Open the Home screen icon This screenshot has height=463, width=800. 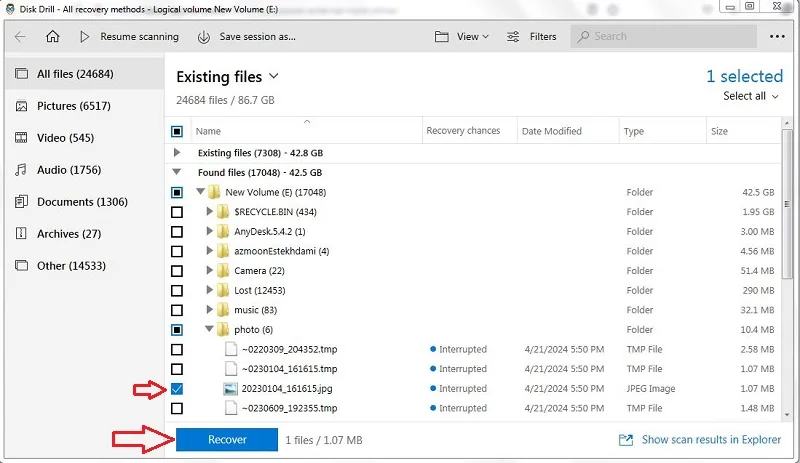coord(53,36)
